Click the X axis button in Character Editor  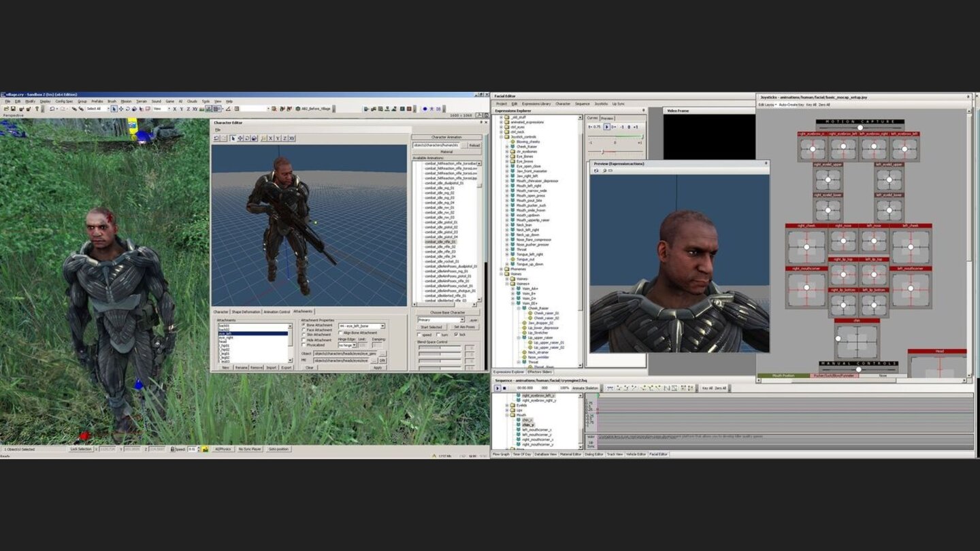(270, 138)
